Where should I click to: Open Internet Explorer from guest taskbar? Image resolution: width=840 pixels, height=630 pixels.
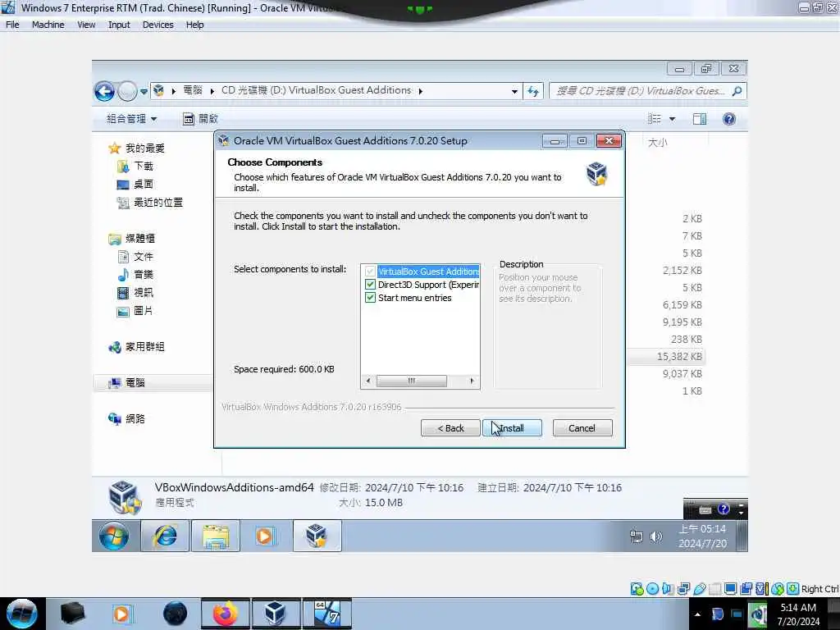[x=165, y=536]
